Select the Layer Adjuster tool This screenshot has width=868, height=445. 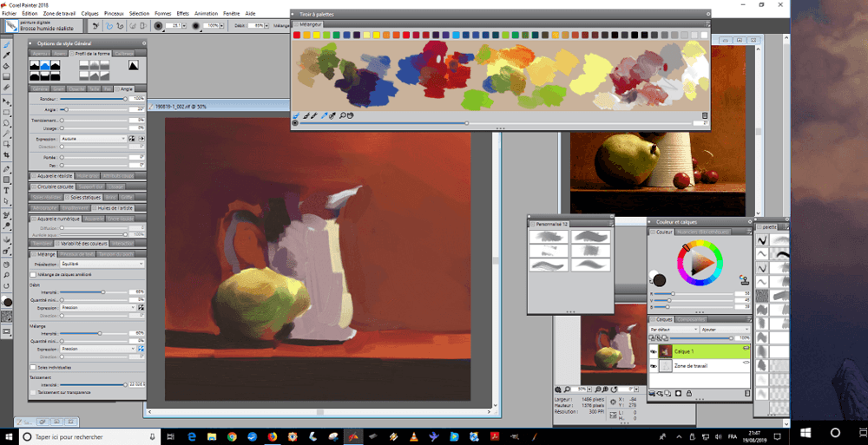click(x=7, y=101)
